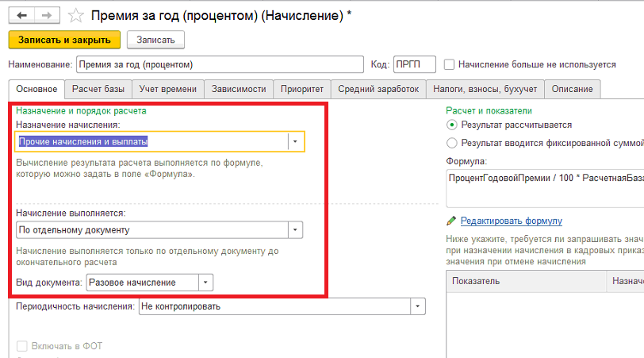Open 'Назначение начисления' dropdown arrow
The height and width of the screenshot is (358, 644).
tap(295, 141)
